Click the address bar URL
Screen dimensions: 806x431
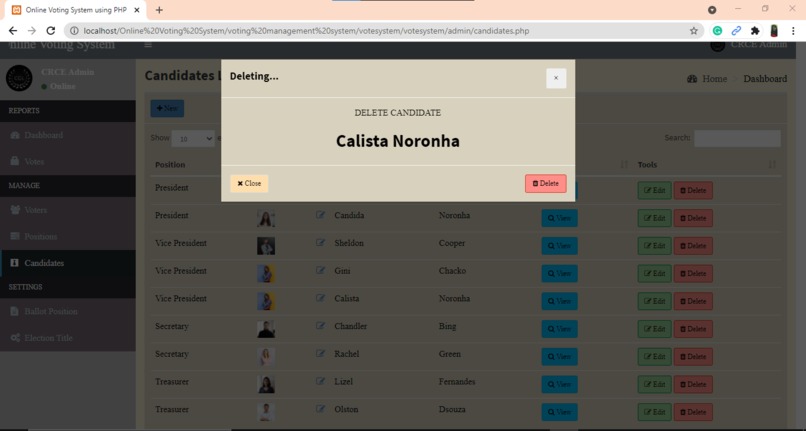(306, 31)
